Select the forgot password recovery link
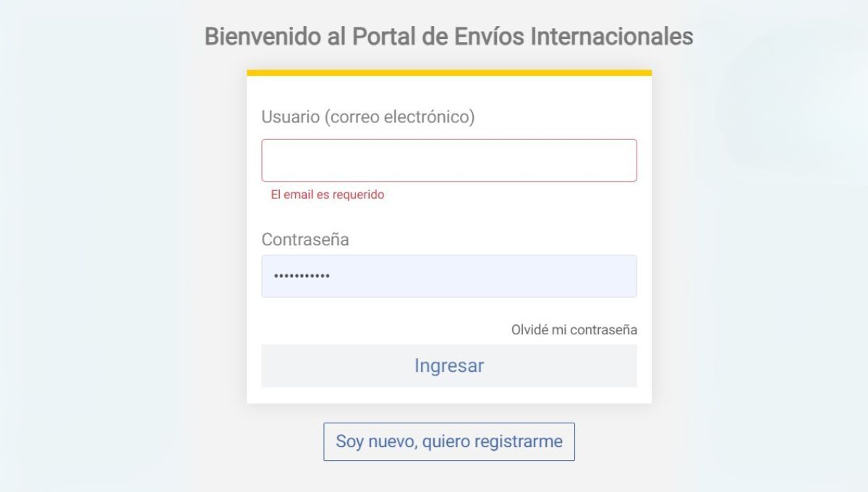The image size is (868, 492). [x=573, y=329]
